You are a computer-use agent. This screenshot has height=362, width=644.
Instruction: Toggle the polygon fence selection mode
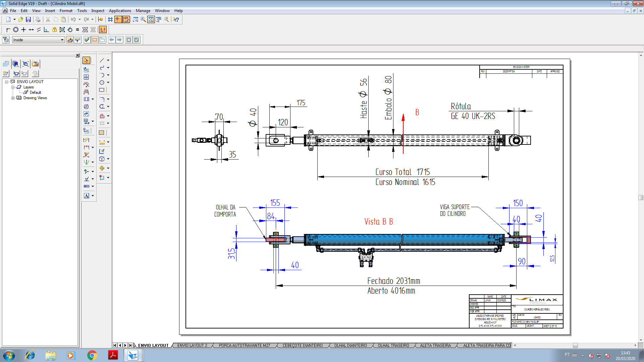[102, 40]
